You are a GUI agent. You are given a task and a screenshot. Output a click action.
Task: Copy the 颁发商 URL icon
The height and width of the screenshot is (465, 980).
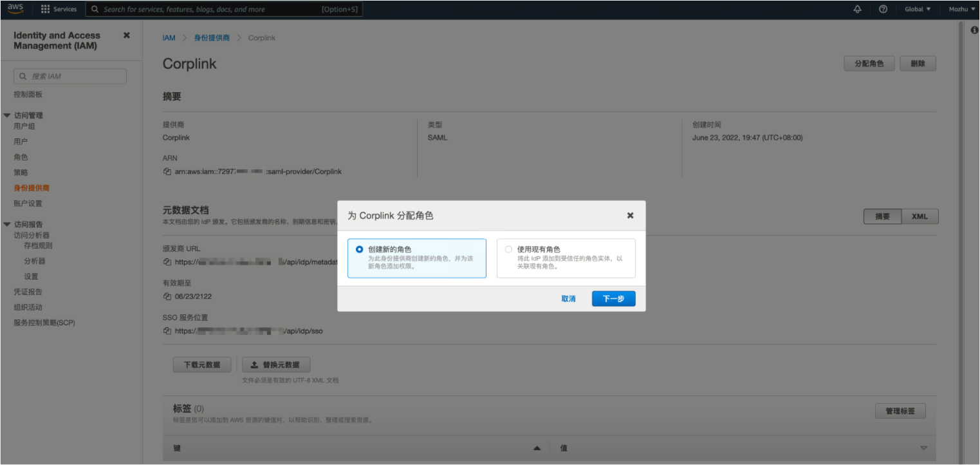point(167,262)
